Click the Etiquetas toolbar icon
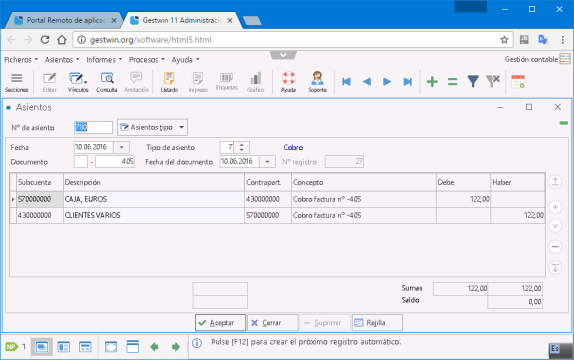 tap(227, 82)
